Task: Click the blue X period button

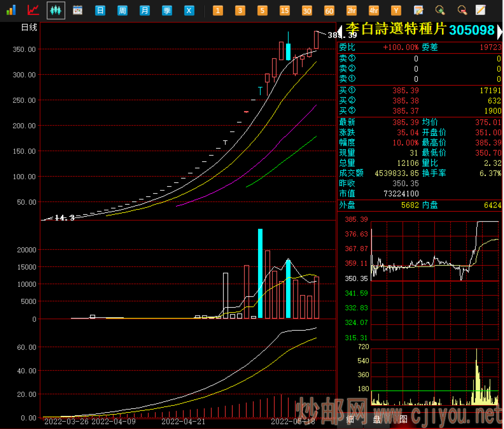Action: 189,10
